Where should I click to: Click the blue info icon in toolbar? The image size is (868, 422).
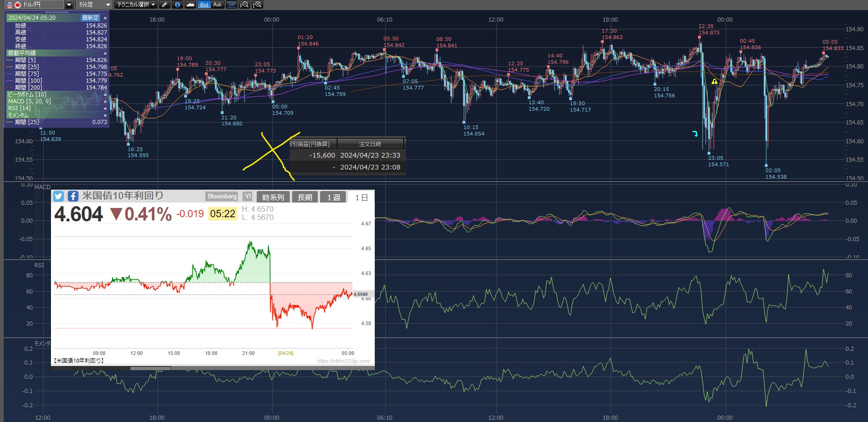[x=177, y=5]
